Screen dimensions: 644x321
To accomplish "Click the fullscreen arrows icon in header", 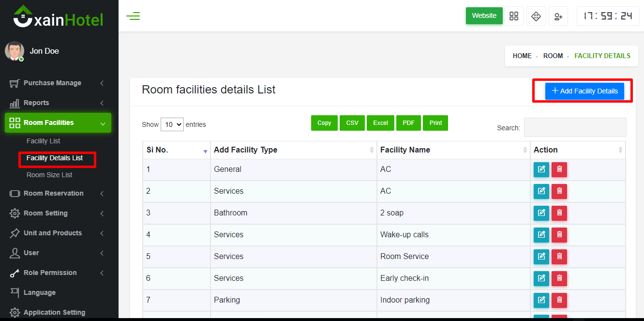I will 536,16.
